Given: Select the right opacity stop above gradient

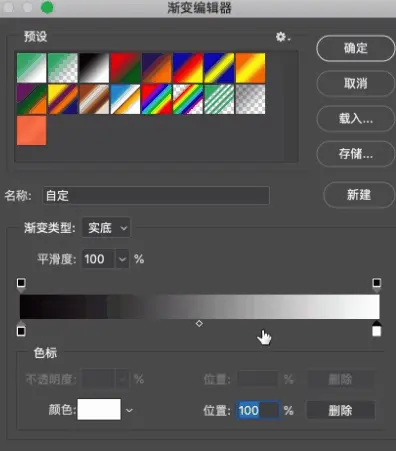Looking at the screenshot, I should pos(377,285).
